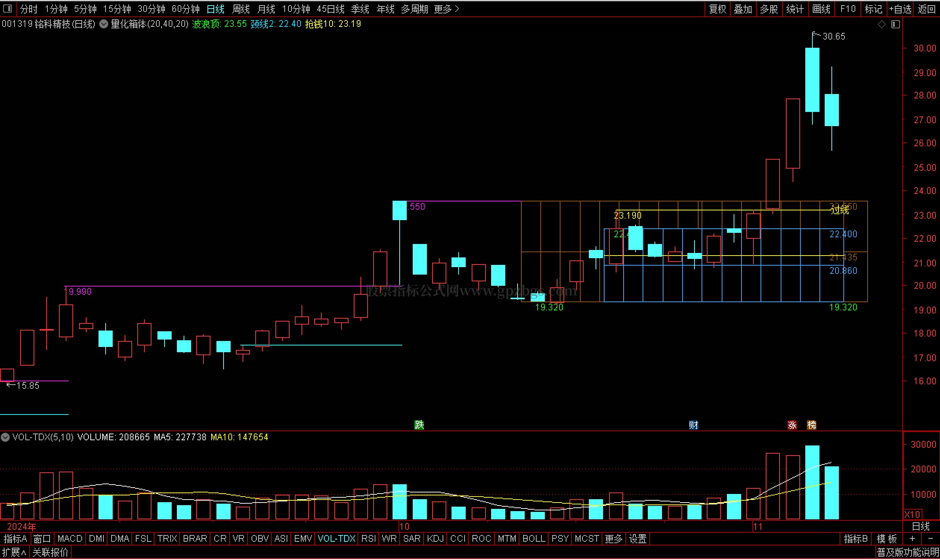The width and height of the screenshot is (940, 560).
Task: Click the orange 榜 marker icon
Action: [x=812, y=425]
